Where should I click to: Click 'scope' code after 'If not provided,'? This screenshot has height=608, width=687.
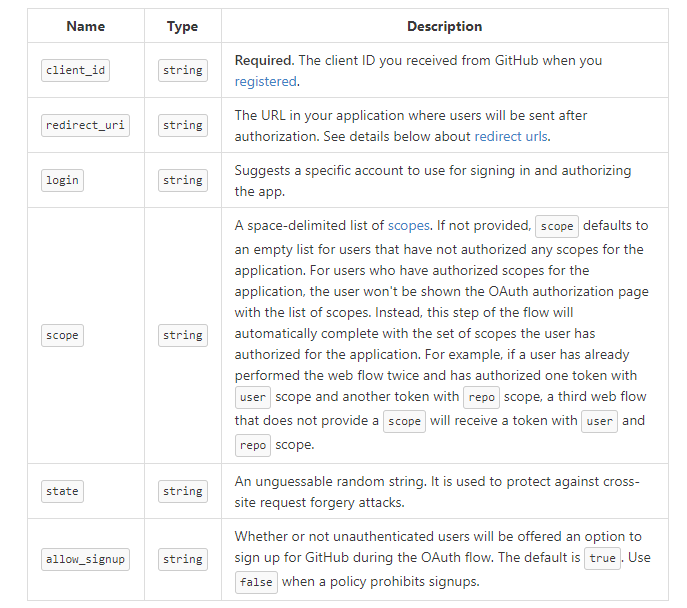(557, 226)
